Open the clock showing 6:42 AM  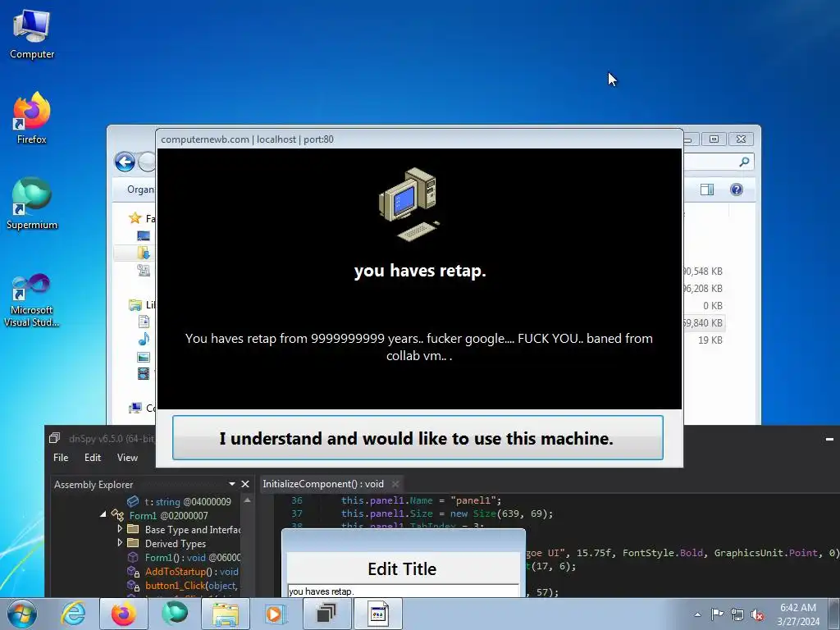[x=798, y=614]
